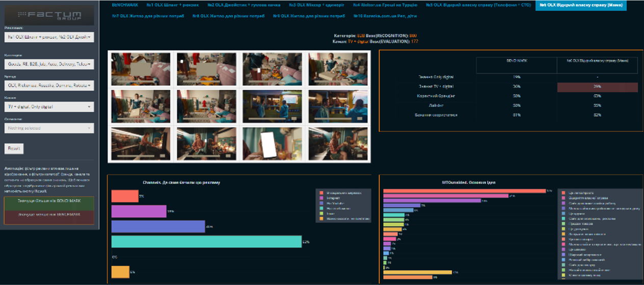Viewport: 644px width, 285px height.
Task: Toggle the first legend entry of MTOunaided chart
Action: (578, 193)
